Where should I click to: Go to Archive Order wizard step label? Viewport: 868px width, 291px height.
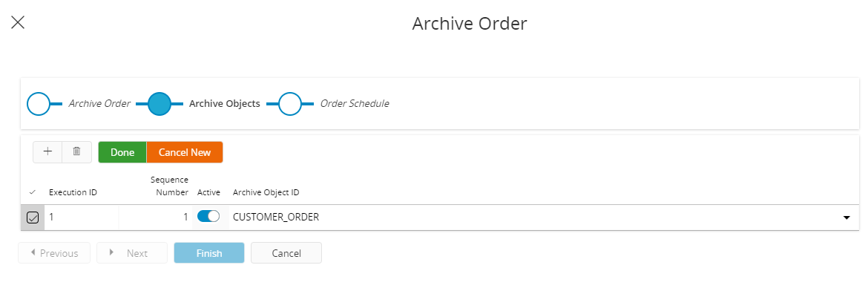99,104
